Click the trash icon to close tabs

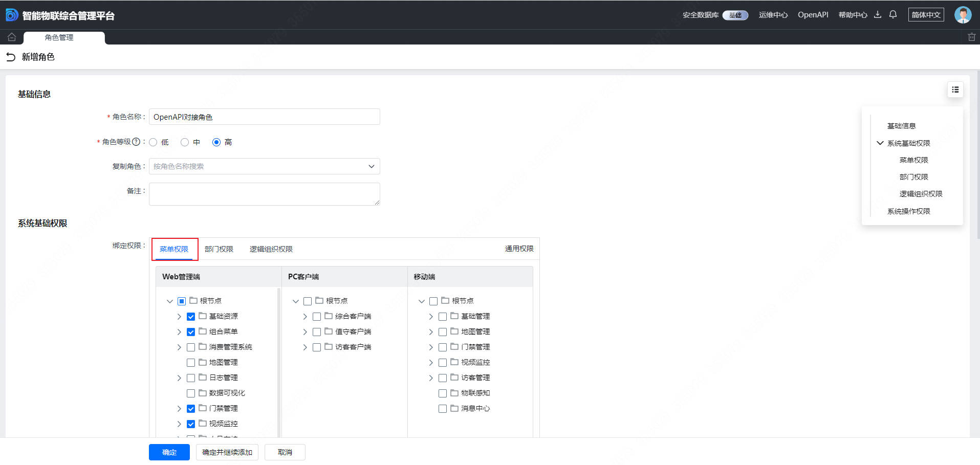pyautogui.click(x=971, y=37)
